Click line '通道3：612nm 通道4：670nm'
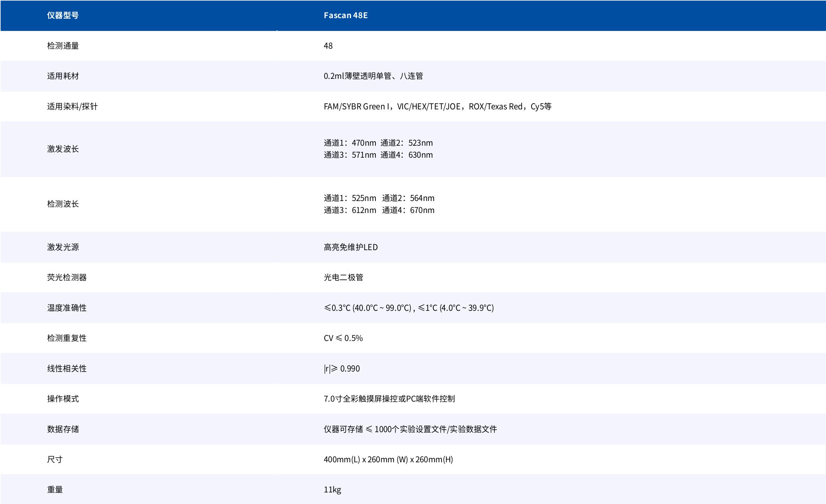The width and height of the screenshot is (826, 504). coord(379,210)
